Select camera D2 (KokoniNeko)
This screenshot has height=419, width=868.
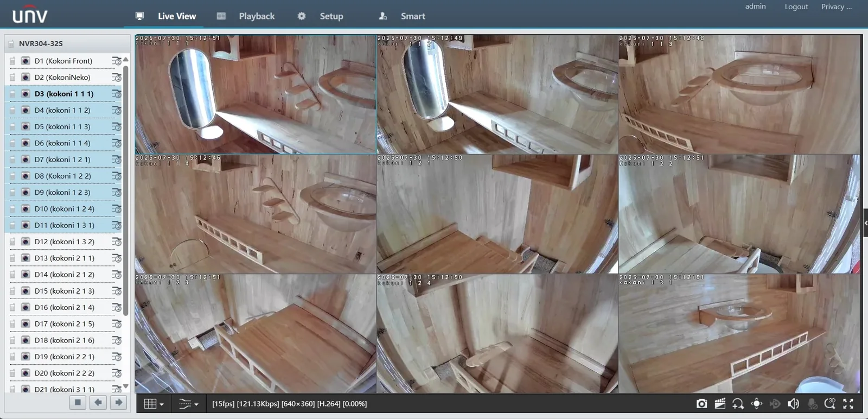click(x=62, y=77)
